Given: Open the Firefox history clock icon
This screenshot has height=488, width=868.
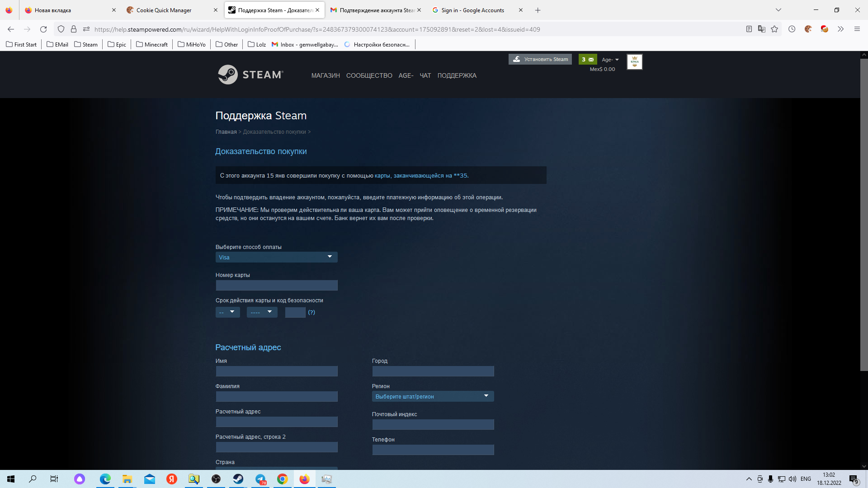Looking at the screenshot, I should point(792,29).
